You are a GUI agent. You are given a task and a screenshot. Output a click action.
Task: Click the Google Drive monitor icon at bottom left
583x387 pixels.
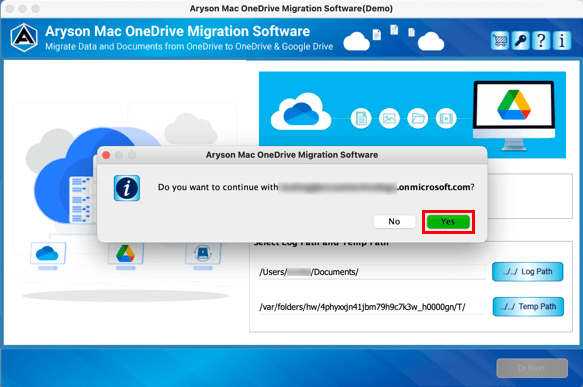coord(126,256)
